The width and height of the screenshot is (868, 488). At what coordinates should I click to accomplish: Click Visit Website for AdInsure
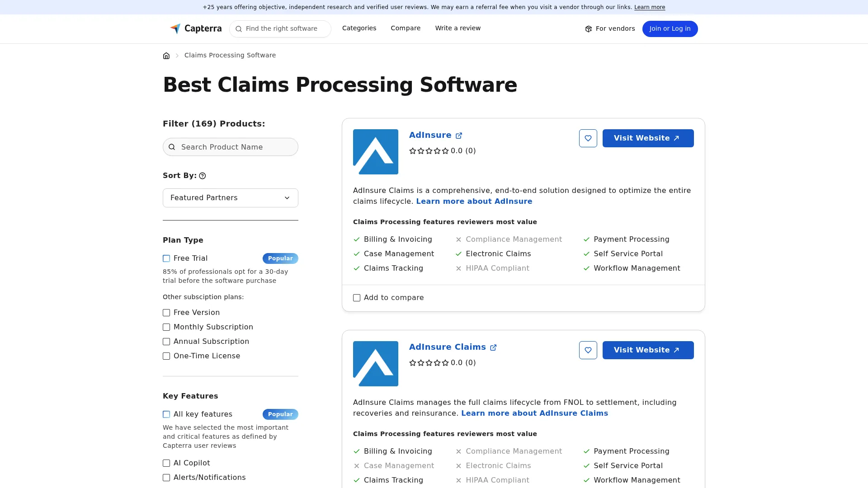click(x=648, y=138)
